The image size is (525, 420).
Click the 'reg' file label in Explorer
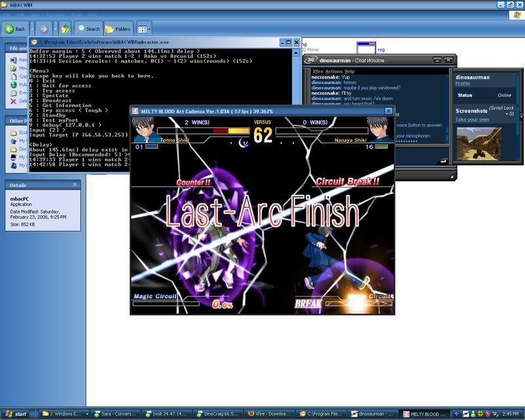pos(381,50)
